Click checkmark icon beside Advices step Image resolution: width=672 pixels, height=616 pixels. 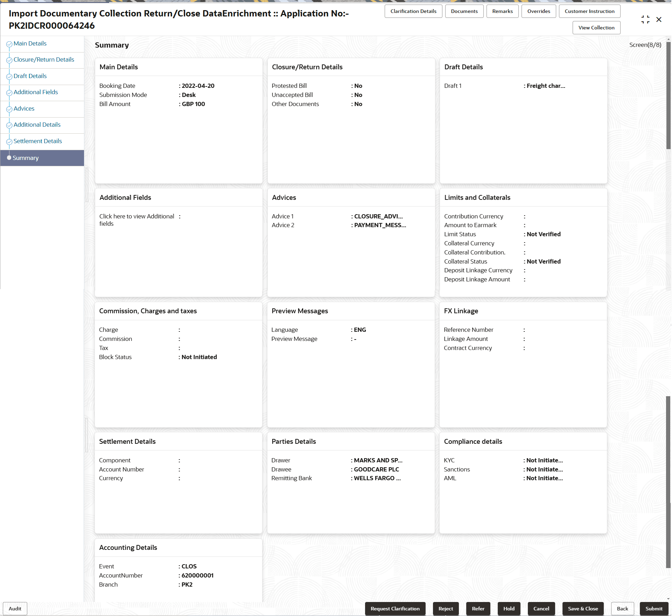pos(9,109)
